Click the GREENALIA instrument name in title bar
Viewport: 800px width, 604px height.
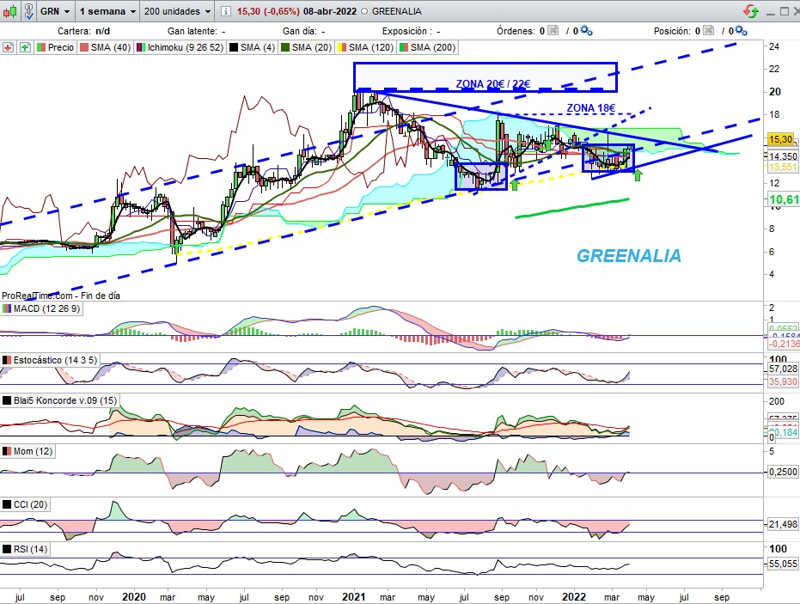(396, 11)
